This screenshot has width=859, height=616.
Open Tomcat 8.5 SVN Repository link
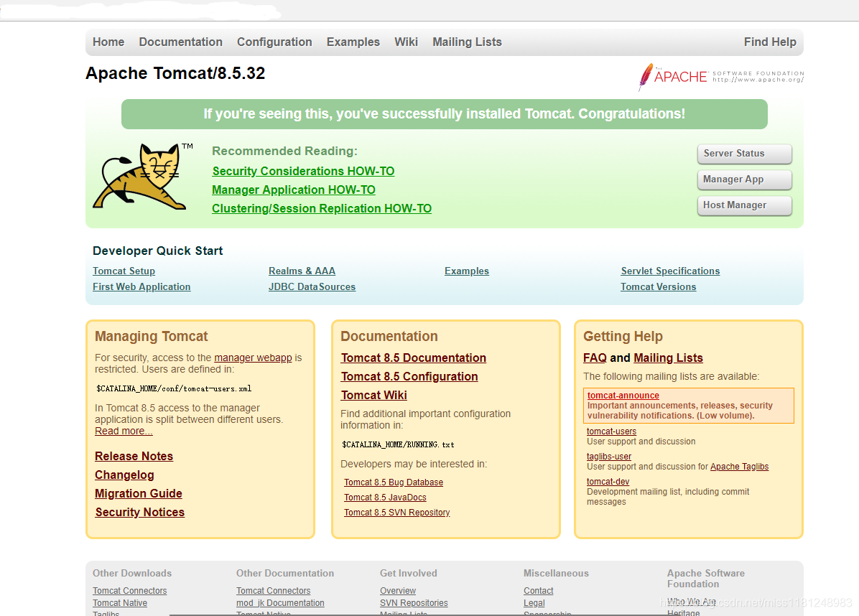pyautogui.click(x=396, y=513)
